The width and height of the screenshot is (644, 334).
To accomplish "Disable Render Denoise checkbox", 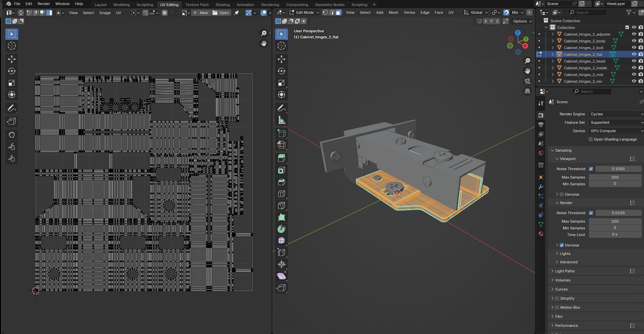I will 562,245.
